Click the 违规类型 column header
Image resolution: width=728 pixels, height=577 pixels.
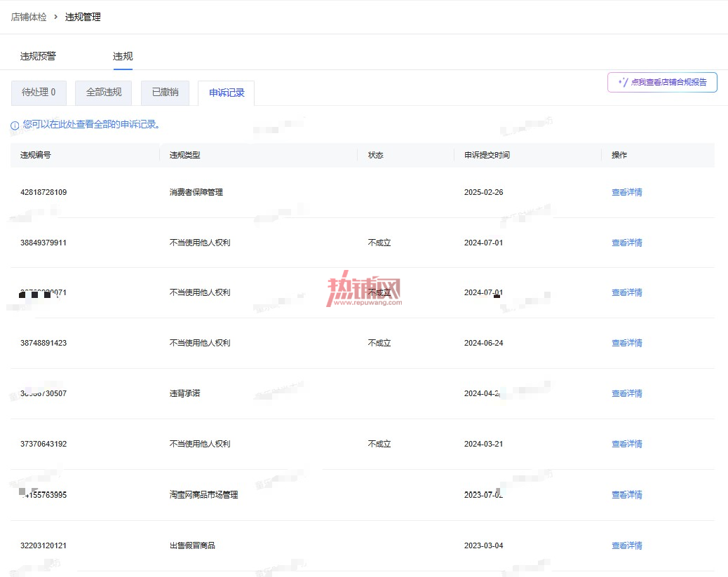(184, 155)
